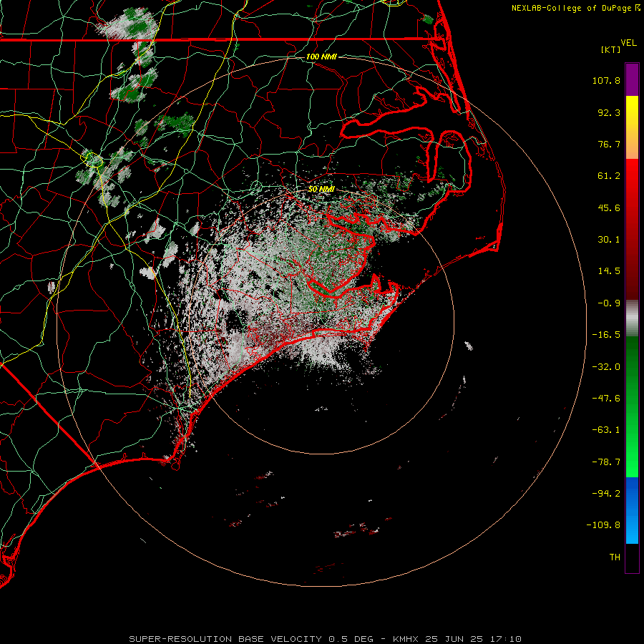Click the purple segment of velocity color bar
This screenshot has height=644, width=644.
point(632,80)
